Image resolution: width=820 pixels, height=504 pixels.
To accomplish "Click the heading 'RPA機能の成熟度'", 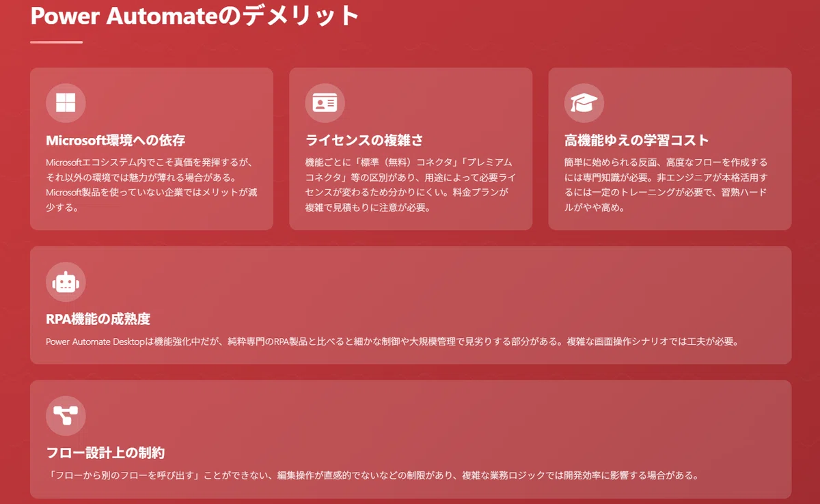I will (98, 319).
